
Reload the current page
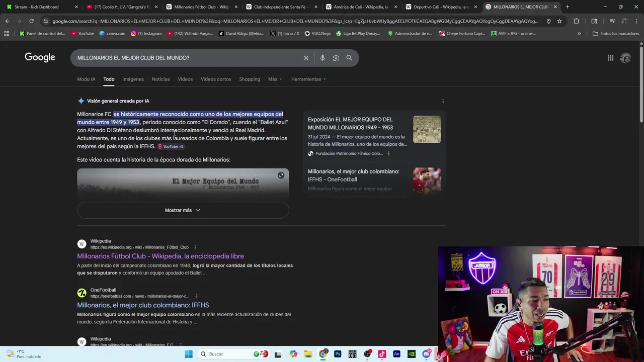pyautogui.click(x=31, y=21)
